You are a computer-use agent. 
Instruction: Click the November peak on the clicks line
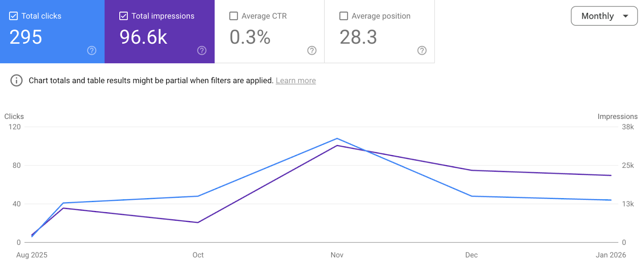point(337,139)
